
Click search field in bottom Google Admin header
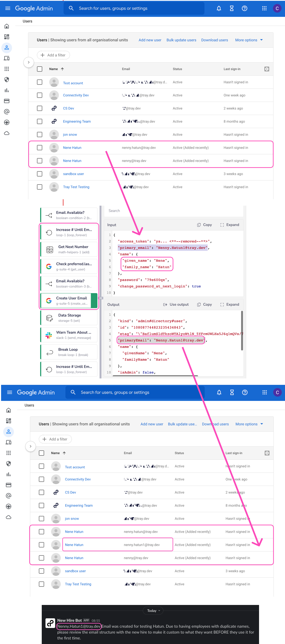click(x=135, y=392)
